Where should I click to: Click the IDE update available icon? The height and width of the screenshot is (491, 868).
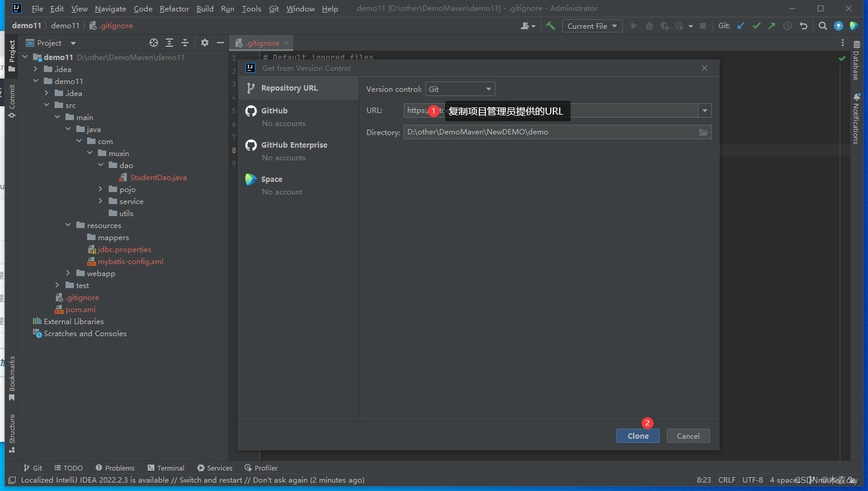coord(839,26)
